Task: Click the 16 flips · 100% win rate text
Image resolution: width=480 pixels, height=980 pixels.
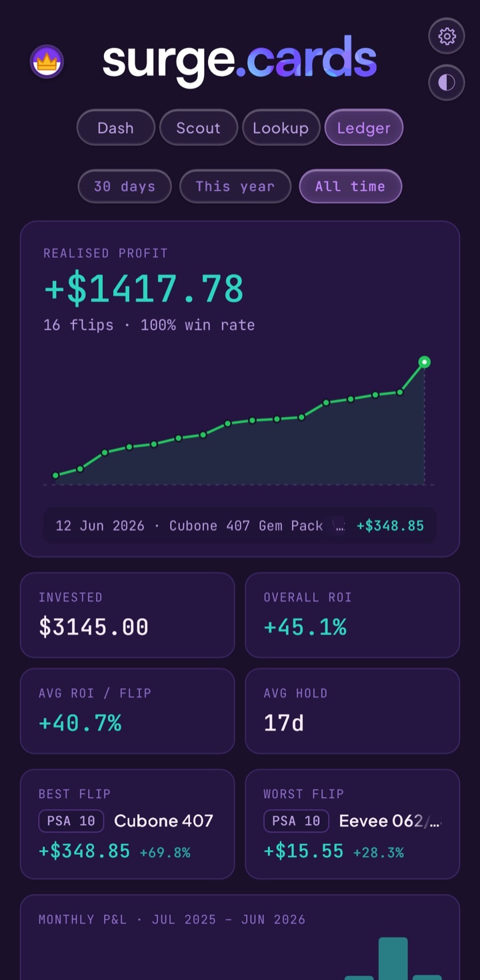Action: tap(149, 325)
